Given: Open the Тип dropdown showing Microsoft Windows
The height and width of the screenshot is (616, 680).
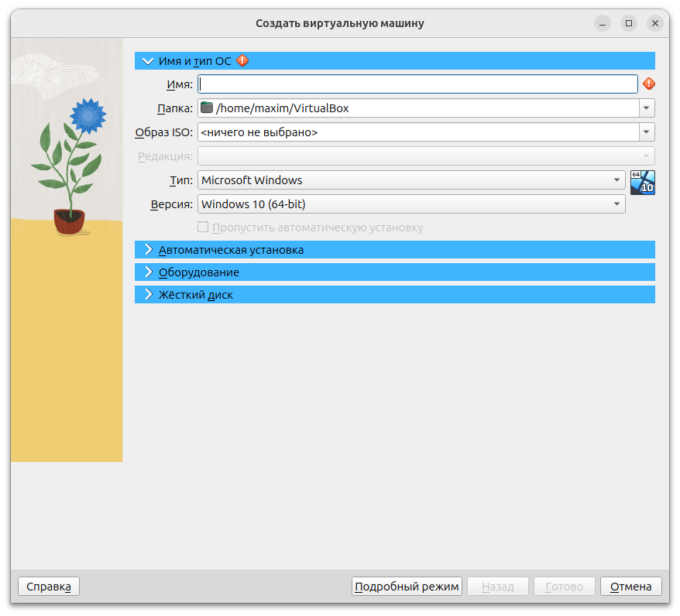Looking at the screenshot, I should [411, 180].
